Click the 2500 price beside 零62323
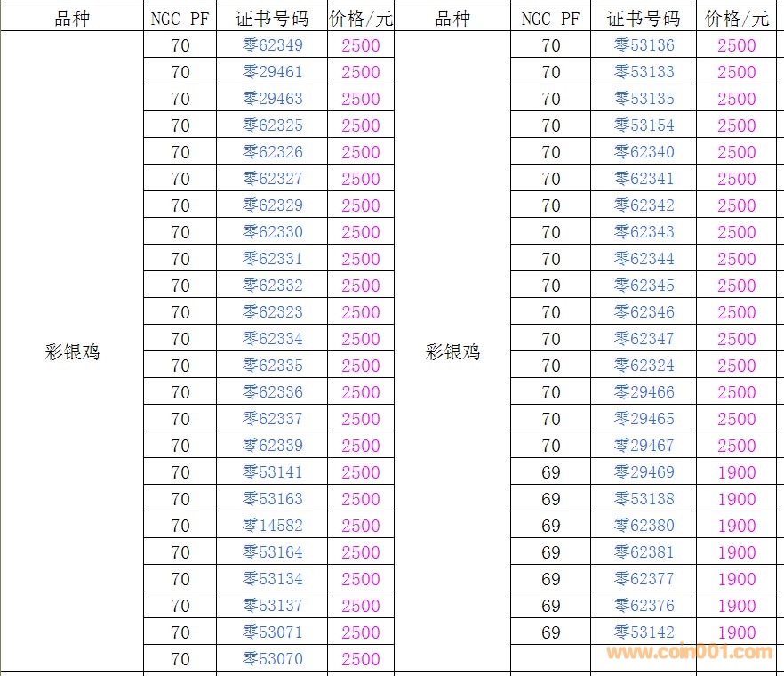The width and height of the screenshot is (784, 676). [x=361, y=312]
